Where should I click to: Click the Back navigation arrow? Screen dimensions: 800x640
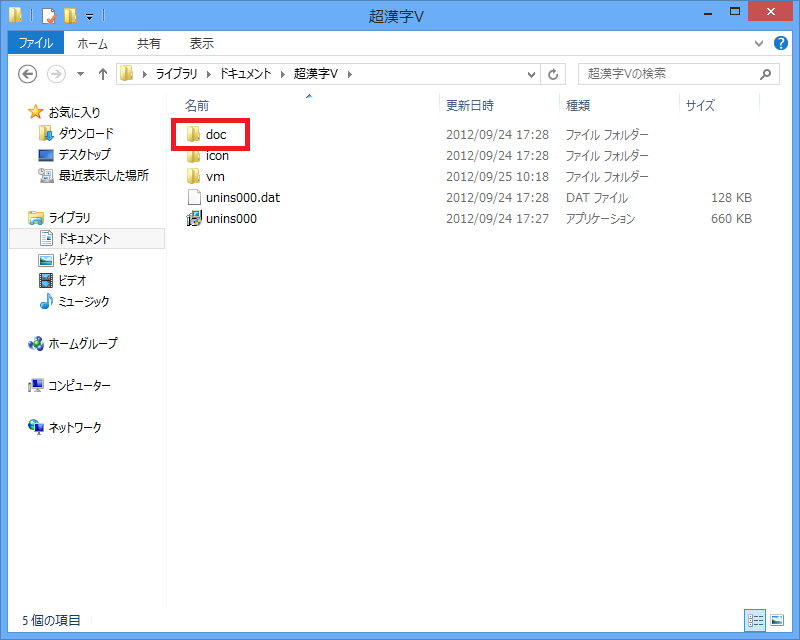28,74
